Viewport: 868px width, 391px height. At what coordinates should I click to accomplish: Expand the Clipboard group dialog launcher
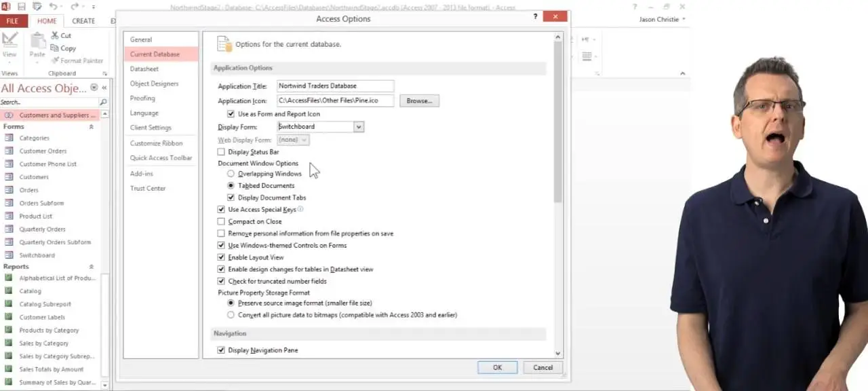point(105,73)
